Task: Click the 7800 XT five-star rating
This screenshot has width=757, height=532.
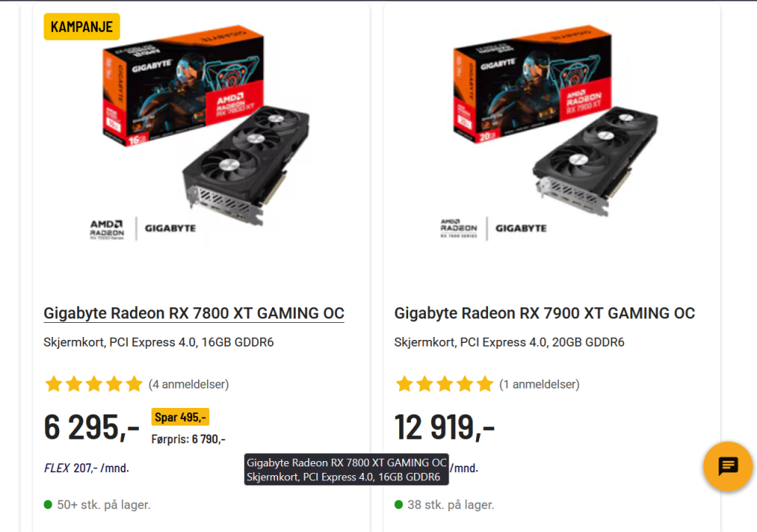Action: click(x=93, y=384)
